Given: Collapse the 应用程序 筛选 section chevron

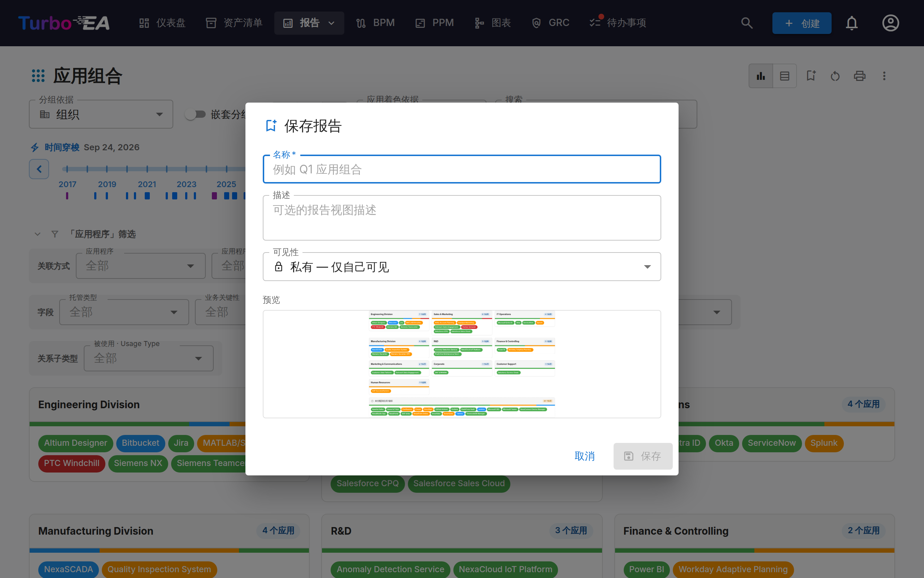Looking at the screenshot, I should 38,234.
